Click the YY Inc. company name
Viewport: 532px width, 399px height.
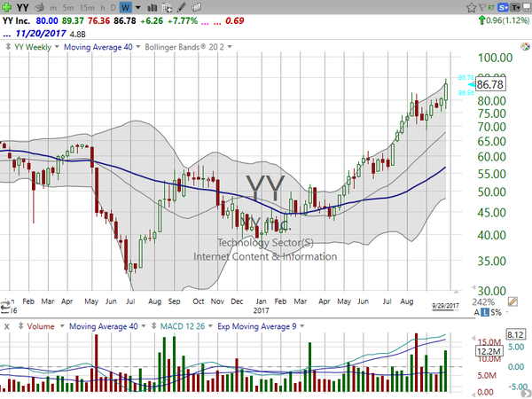click(16, 20)
